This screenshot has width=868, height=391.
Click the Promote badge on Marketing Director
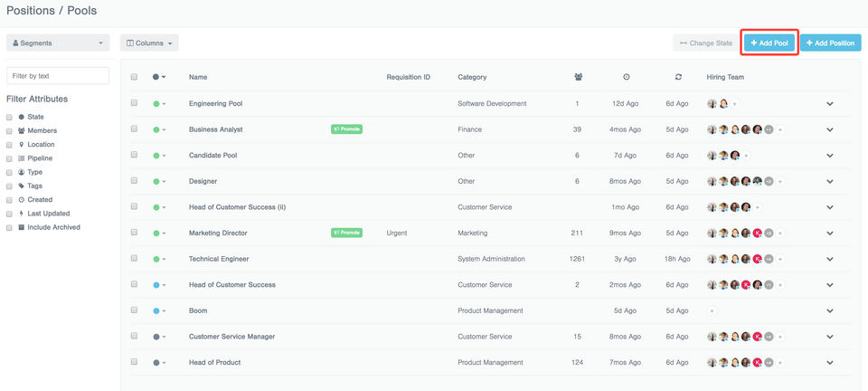(x=346, y=233)
